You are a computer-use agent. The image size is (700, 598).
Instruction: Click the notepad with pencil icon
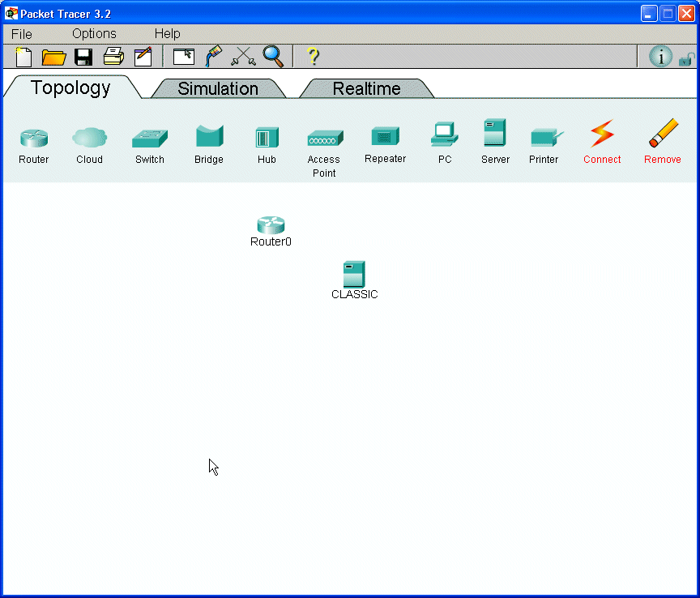(143, 57)
